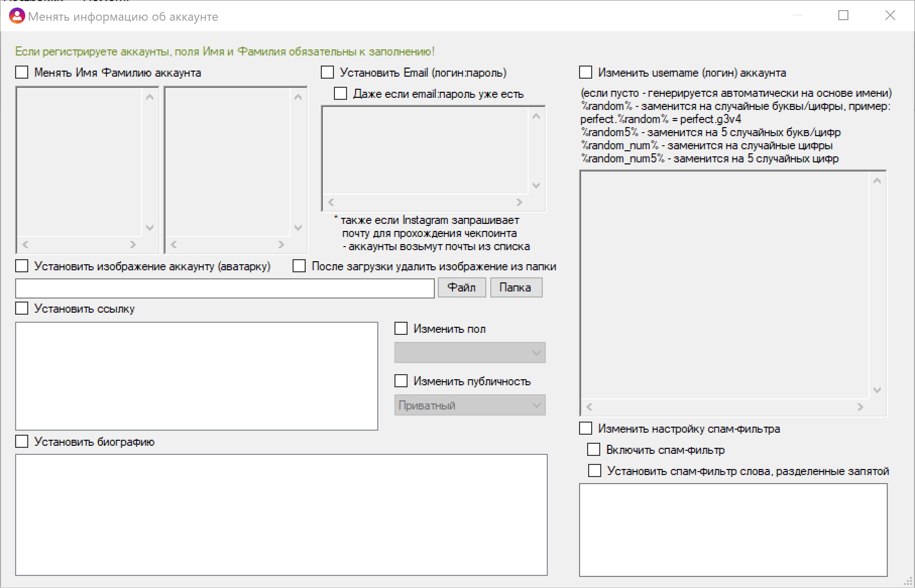Image resolution: width=915 pixels, height=588 pixels.
Task: Click the "Файл" button
Action: click(x=462, y=287)
